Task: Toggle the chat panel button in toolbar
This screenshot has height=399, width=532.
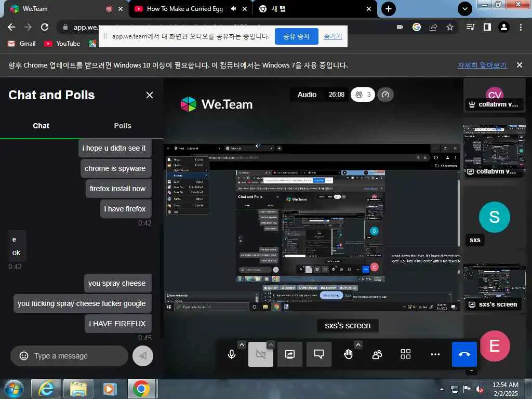Action: (319, 354)
